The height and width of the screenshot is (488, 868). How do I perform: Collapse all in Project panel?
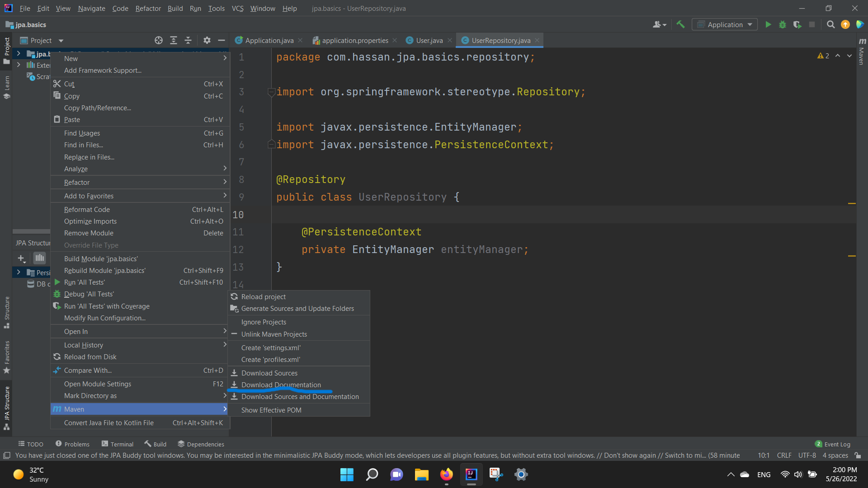coord(188,41)
